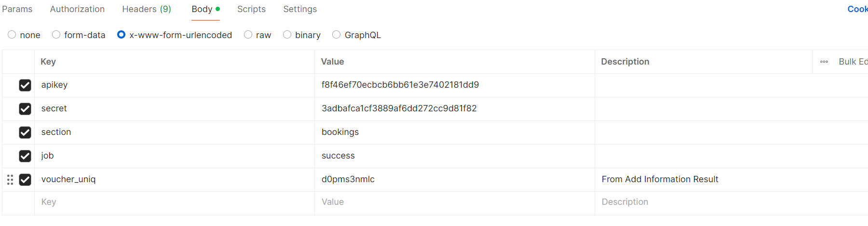Screen dimensions: 868x226
Task: Choose the form-data body option
Action: (56, 35)
